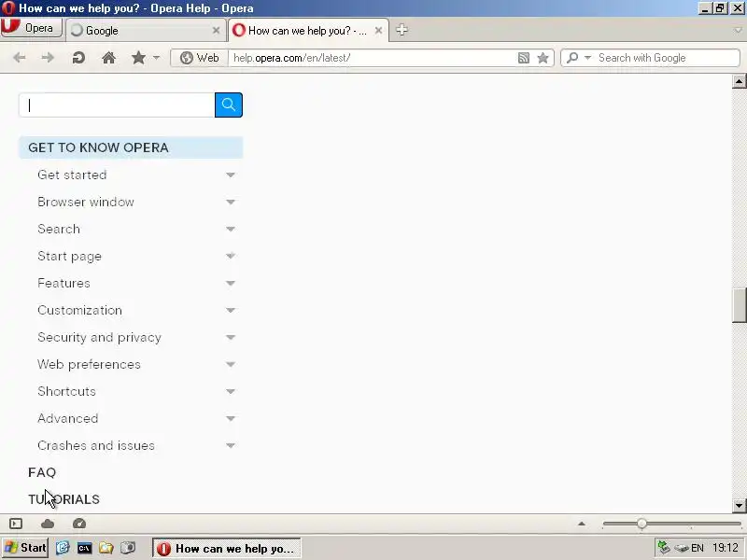This screenshot has height=560, width=747.
Task: Go forward to the next page
Action: pyautogui.click(x=48, y=58)
